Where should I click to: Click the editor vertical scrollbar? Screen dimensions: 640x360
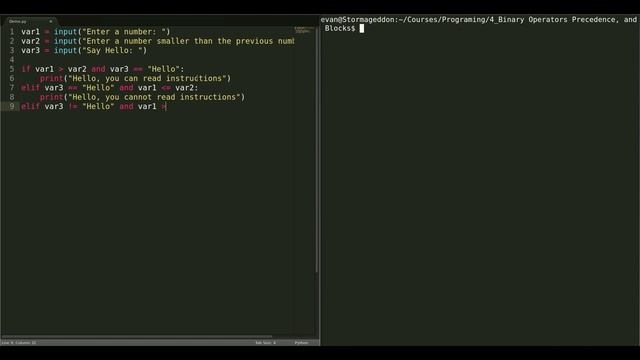pyautogui.click(x=317, y=151)
